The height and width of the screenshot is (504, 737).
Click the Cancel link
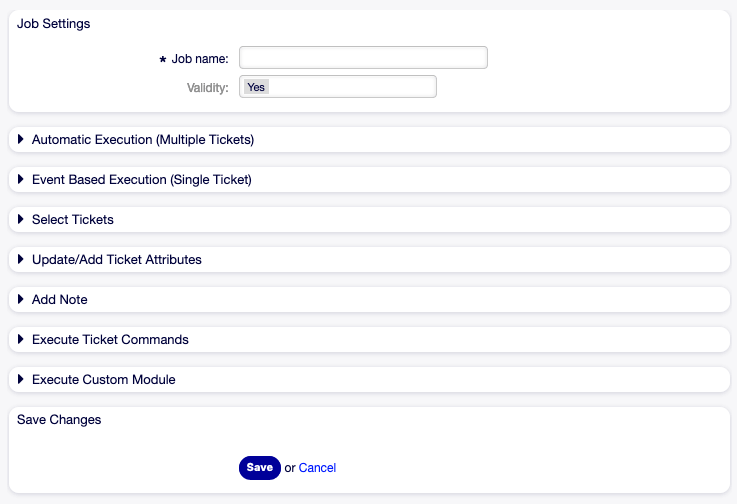pyautogui.click(x=317, y=468)
